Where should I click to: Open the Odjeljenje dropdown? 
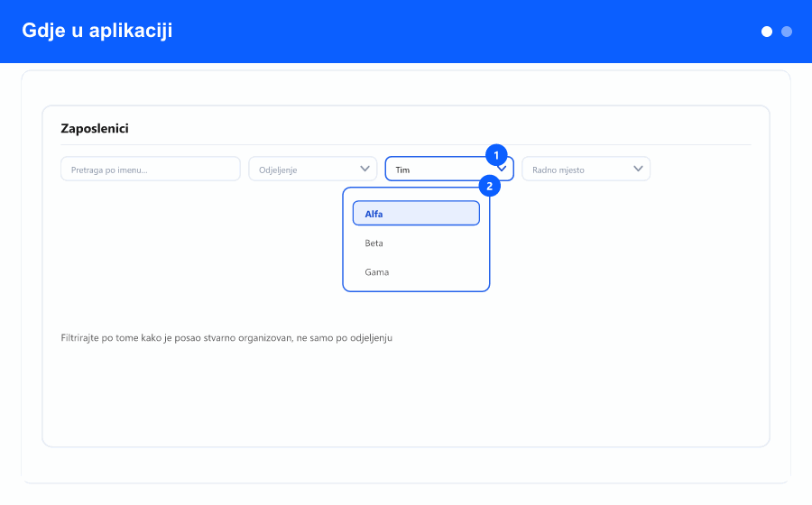coord(313,170)
